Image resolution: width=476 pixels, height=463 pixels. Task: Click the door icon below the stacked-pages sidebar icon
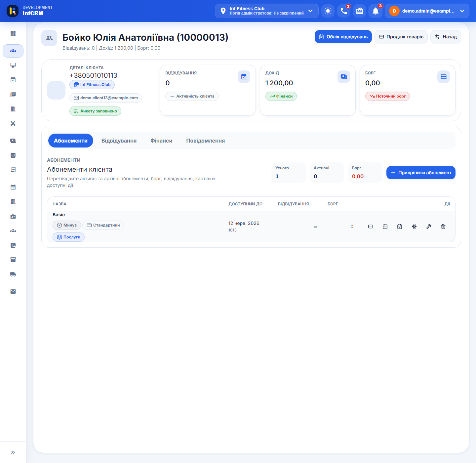tap(13, 109)
